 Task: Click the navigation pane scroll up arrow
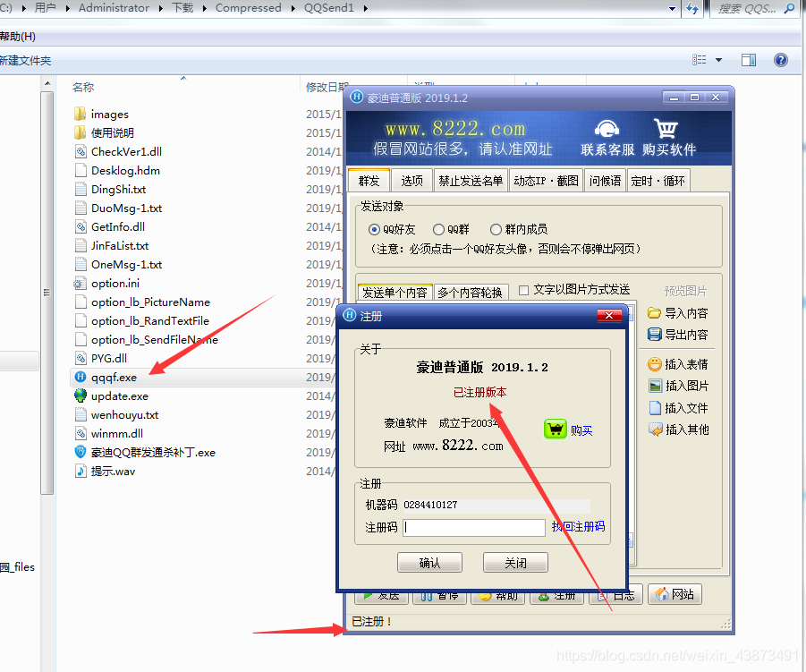point(47,83)
